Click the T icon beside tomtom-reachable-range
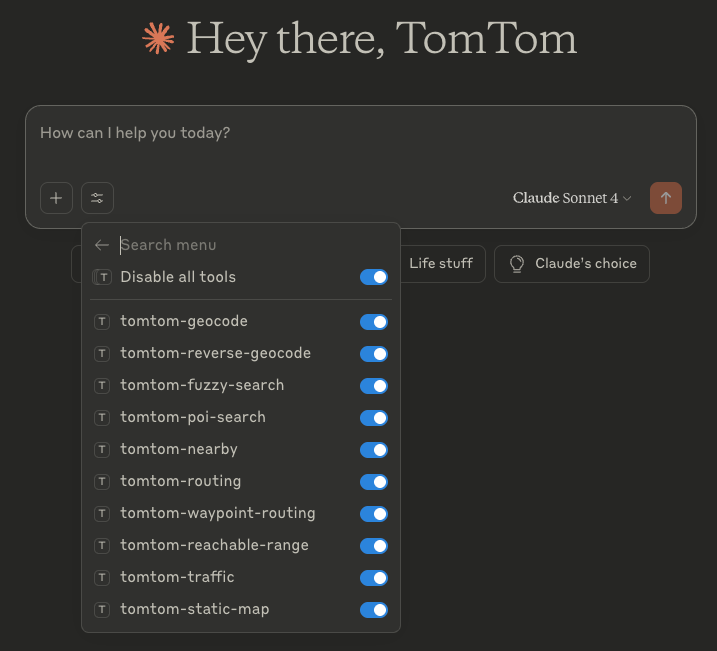717x651 pixels. [x=102, y=545]
